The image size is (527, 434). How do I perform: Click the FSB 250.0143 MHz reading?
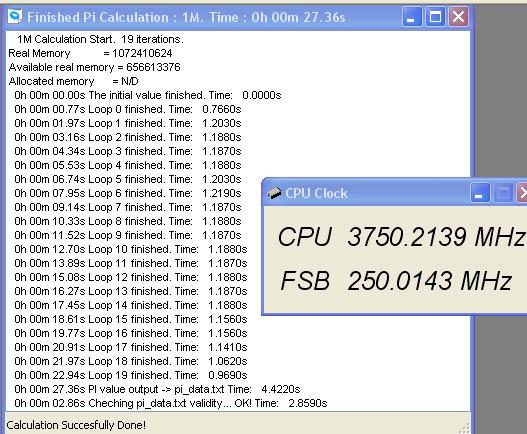(x=396, y=281)
